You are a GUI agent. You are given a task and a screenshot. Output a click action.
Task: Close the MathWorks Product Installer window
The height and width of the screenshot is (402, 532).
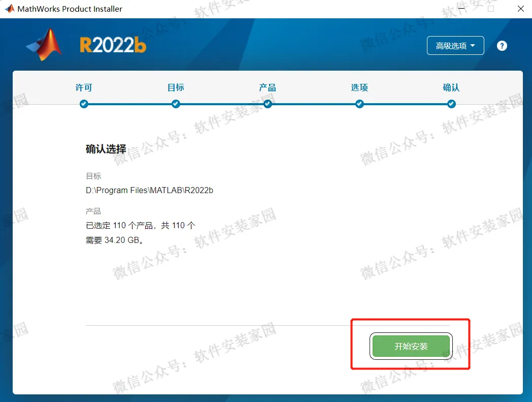click(521, 9)
